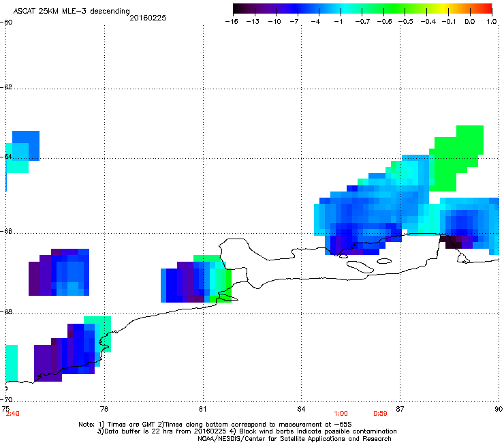
Task: Click the -62 latitude axis label
Action: tap(6, 87)
